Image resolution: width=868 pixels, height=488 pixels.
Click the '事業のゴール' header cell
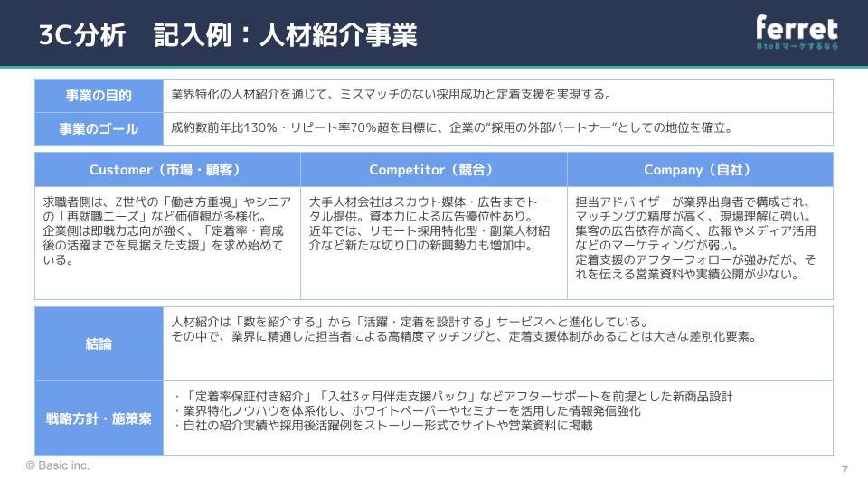click(x=99, y=129)
